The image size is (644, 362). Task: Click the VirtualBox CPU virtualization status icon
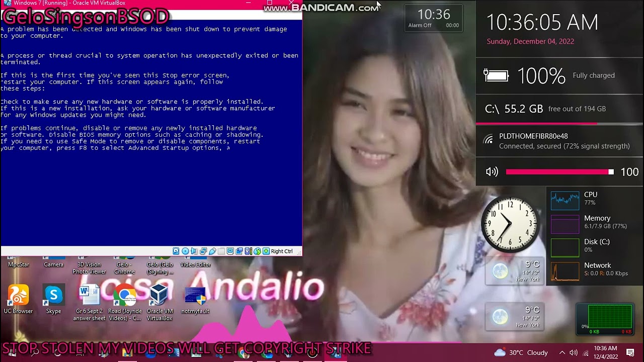(x=248, y=251)
